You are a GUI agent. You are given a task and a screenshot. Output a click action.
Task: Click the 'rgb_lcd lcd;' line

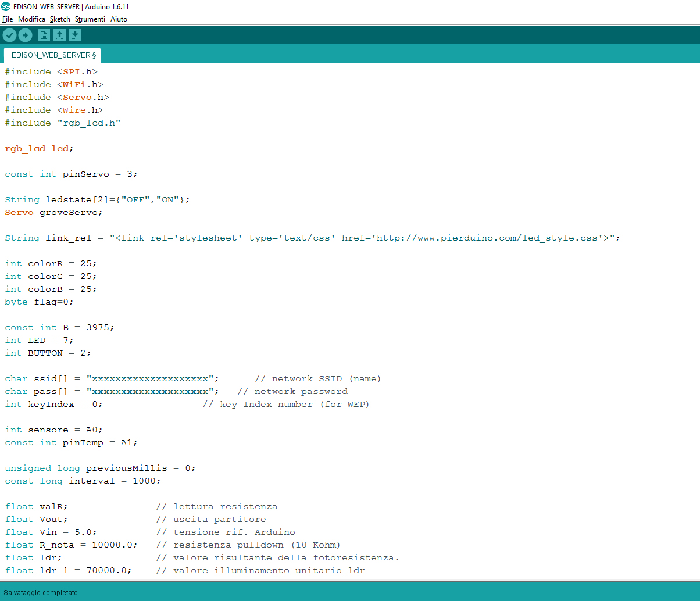[40, 148]
